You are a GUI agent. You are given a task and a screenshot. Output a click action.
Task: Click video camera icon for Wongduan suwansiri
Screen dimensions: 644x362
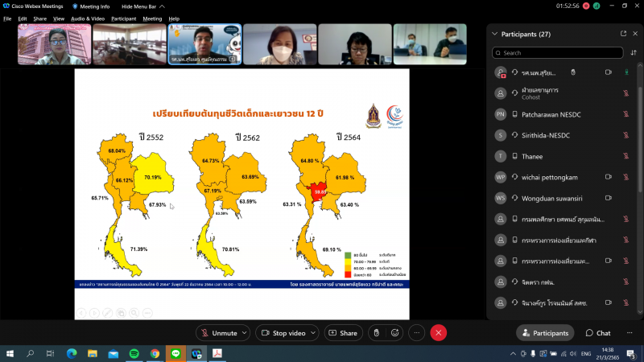point(609,198)
